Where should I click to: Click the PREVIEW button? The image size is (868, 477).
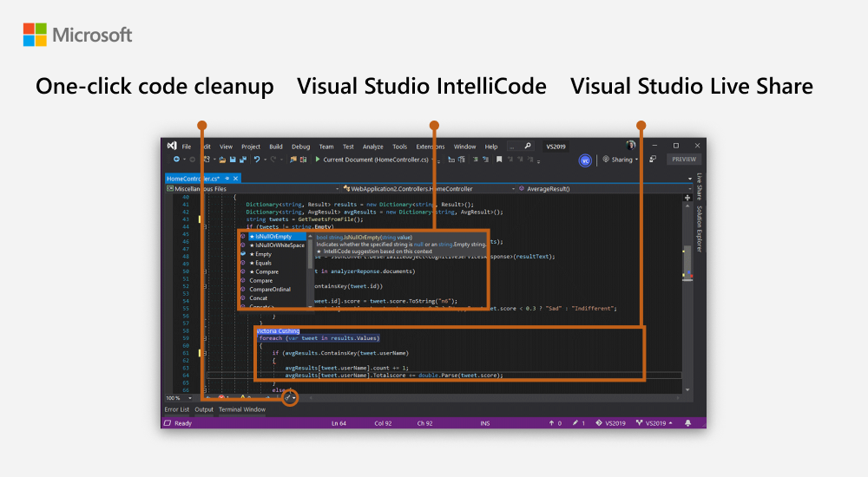683,160
